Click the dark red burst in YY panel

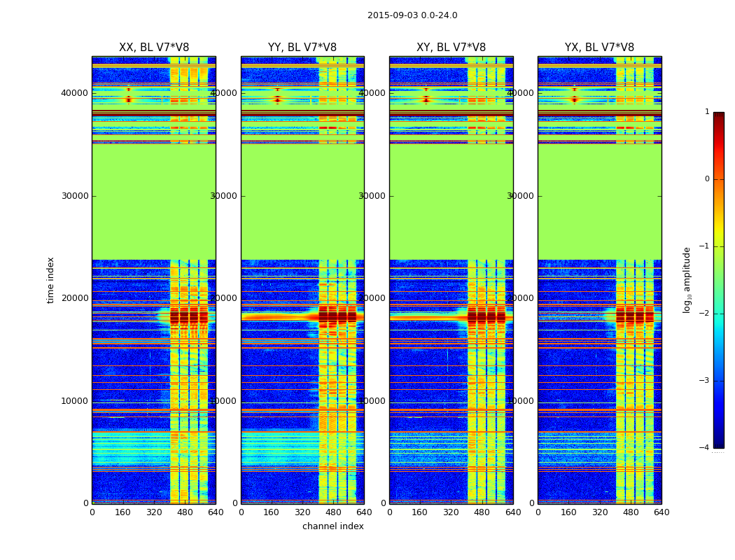(337, 317)
